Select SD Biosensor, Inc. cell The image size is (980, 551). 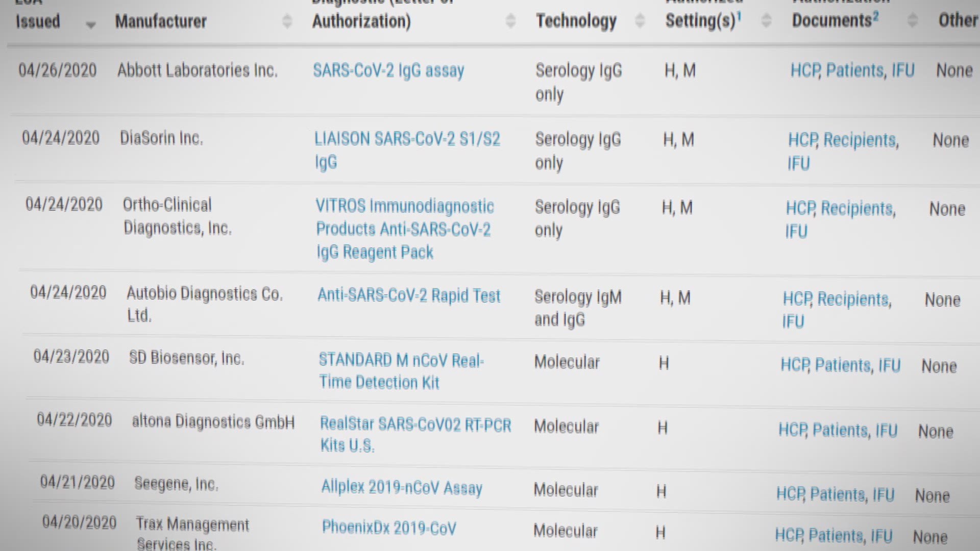187,358
